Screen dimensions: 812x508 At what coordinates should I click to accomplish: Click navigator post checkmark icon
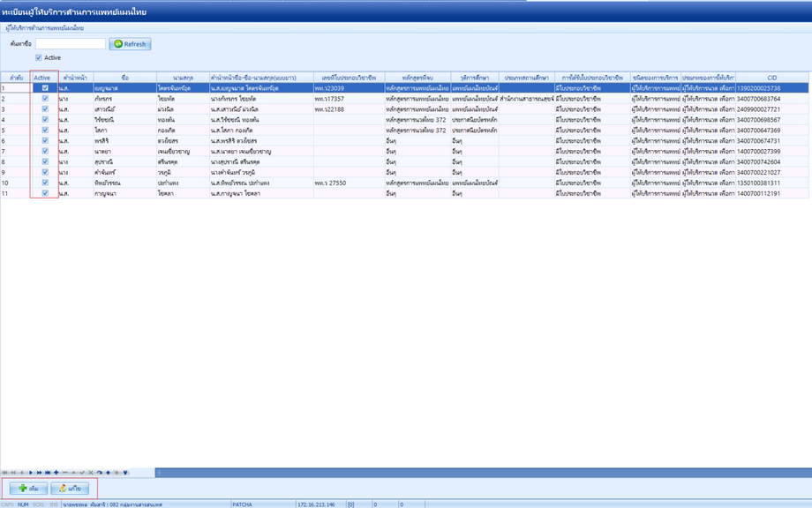[x=82, y=473]
